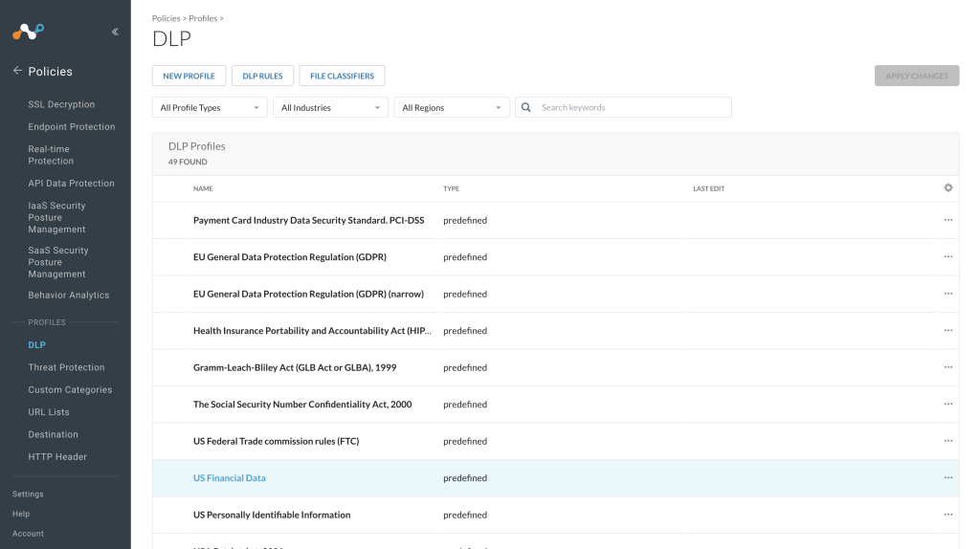
Task: Select US Federal Trade commission rules profile
Action: click(x=277, y=441)
